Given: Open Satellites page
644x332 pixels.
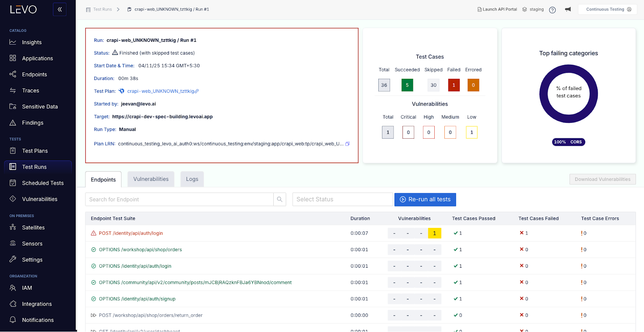Looking at the screenshot, I should (33, 227).
